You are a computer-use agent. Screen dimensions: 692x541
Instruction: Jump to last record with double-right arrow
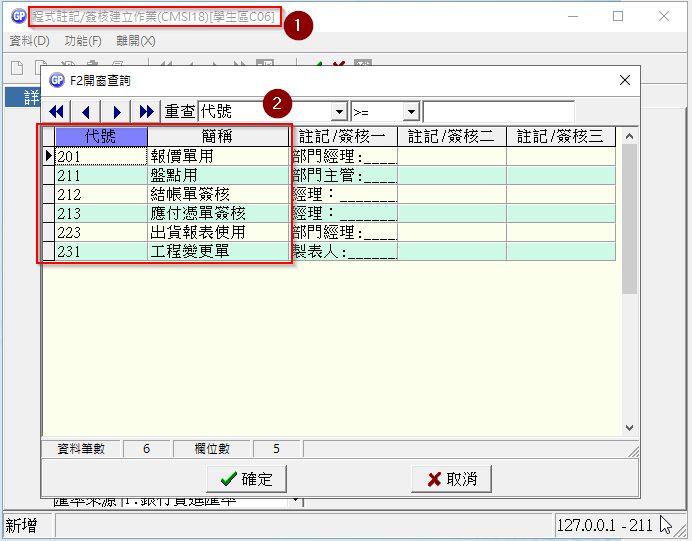pos(147,111)
